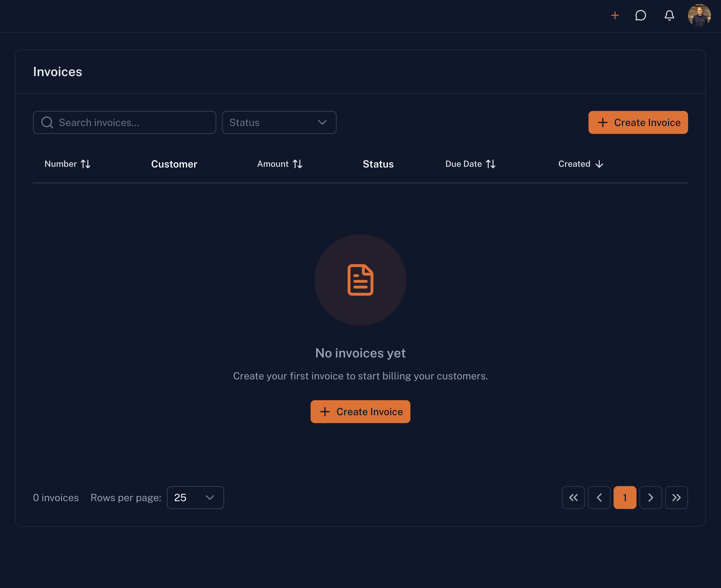Open the chat messages icon

point(641,16)
